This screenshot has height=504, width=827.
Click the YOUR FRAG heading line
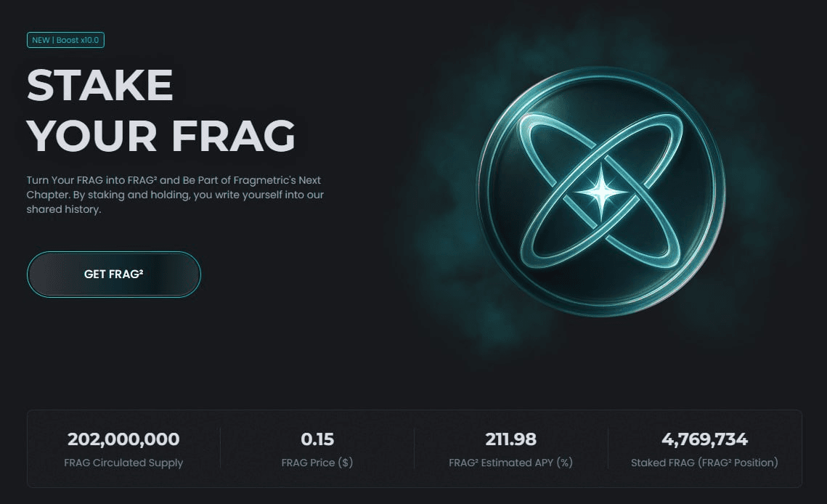click(161, 136)
